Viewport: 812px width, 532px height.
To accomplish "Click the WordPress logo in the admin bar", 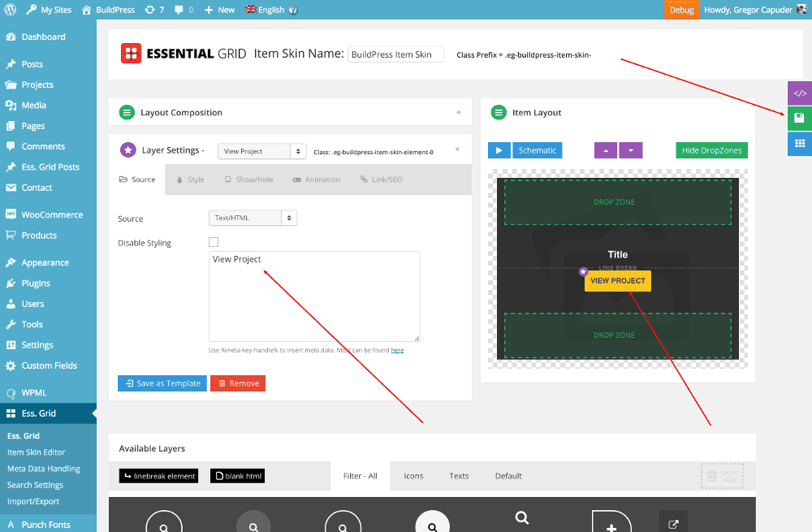I will coord(11,10).
